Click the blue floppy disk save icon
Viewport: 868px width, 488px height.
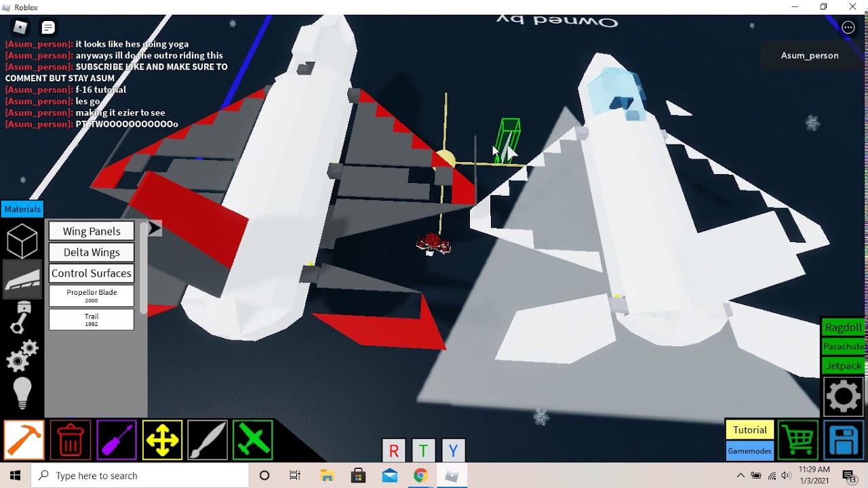point(844,440)
